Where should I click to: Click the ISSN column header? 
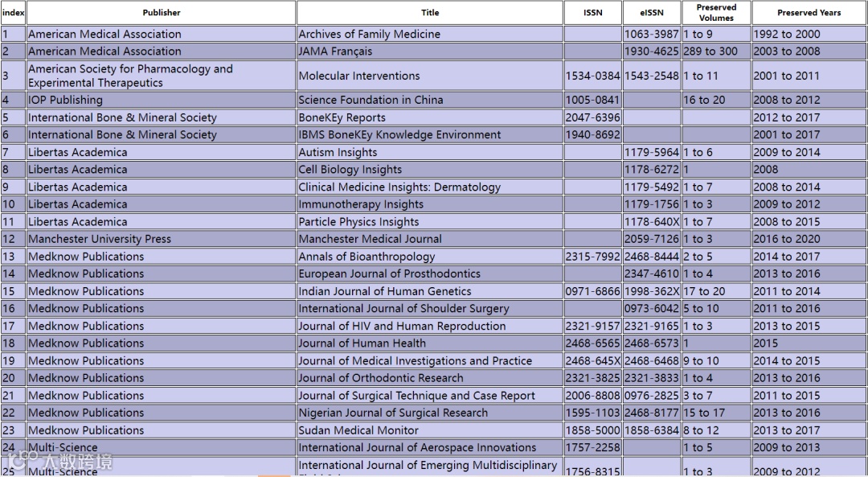[x=593, y=13]
